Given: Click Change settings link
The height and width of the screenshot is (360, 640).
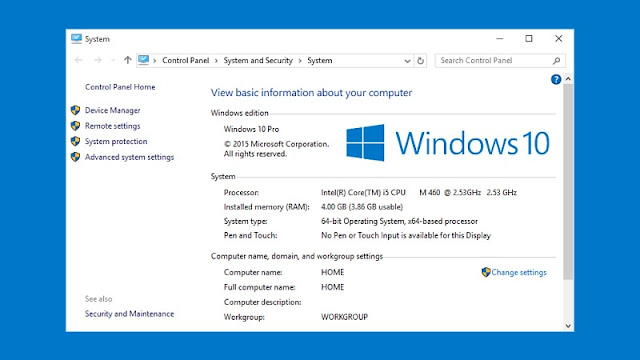Looking at the screenshot, I should pos(519,272).
